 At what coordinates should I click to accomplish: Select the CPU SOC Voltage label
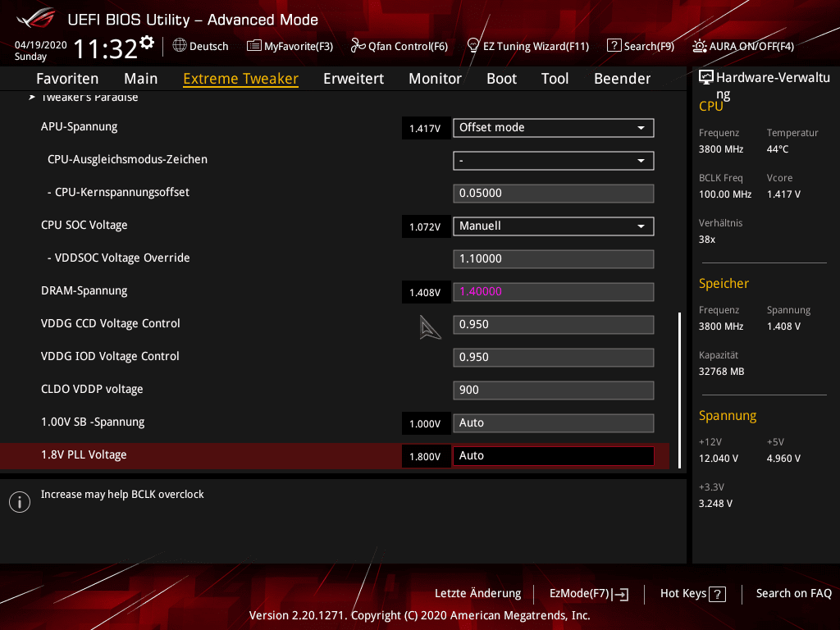pos(84,225)
